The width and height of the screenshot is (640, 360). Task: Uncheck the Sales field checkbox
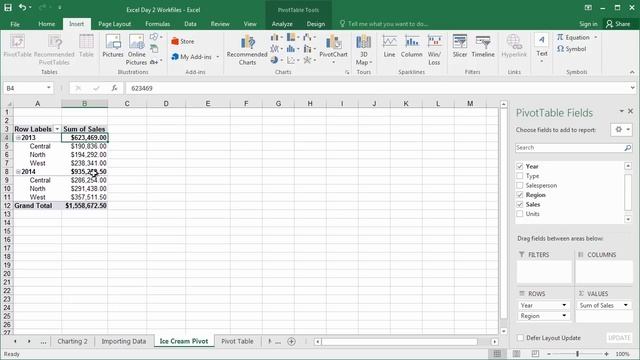point(520,204)
